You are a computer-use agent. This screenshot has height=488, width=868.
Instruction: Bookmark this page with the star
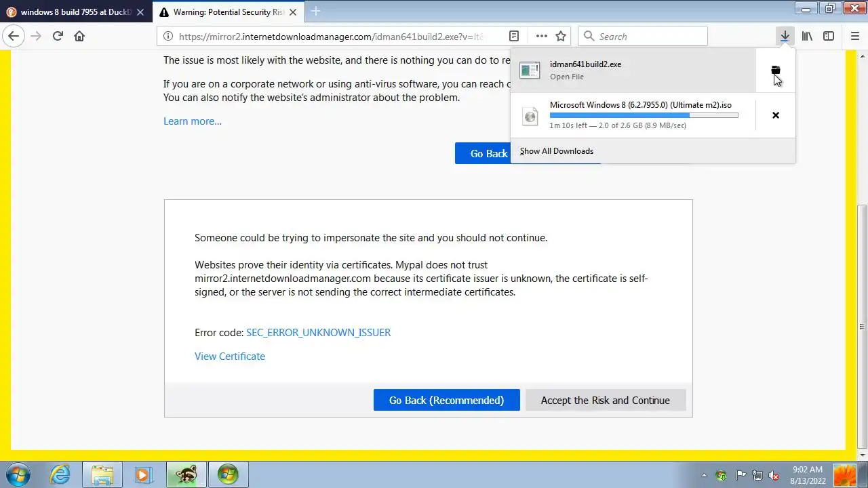point(561,37)
